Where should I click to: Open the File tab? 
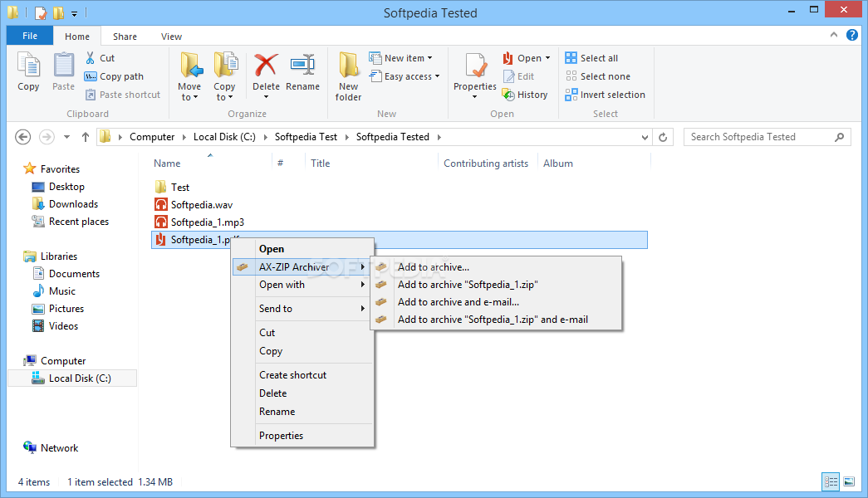(30, 36)
